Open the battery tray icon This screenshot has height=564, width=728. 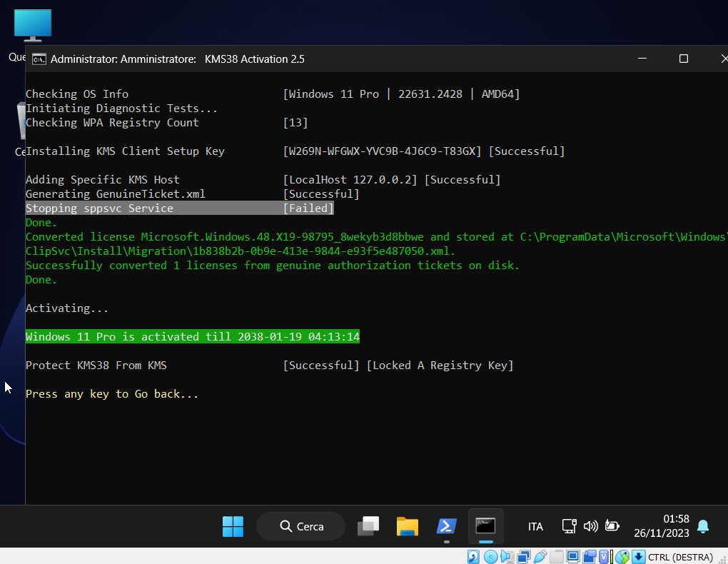pyautogui.click(x=612, y=526)
